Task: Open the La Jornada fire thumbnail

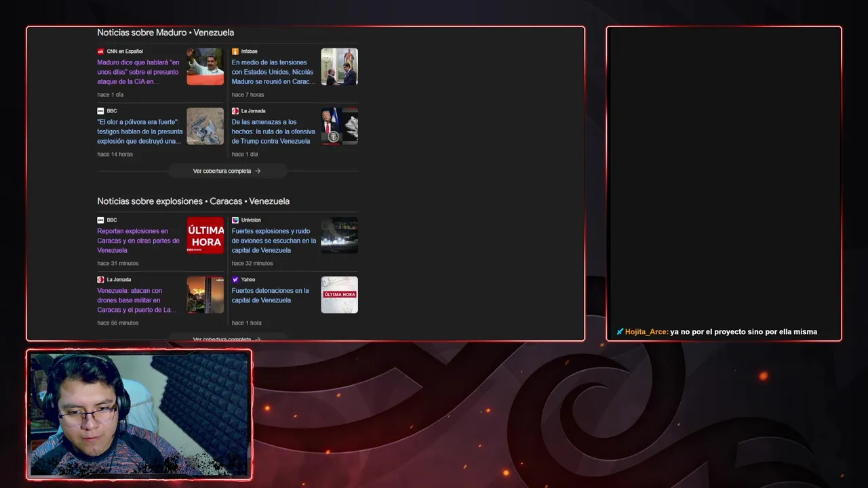Action: click(x=205, y=295)
